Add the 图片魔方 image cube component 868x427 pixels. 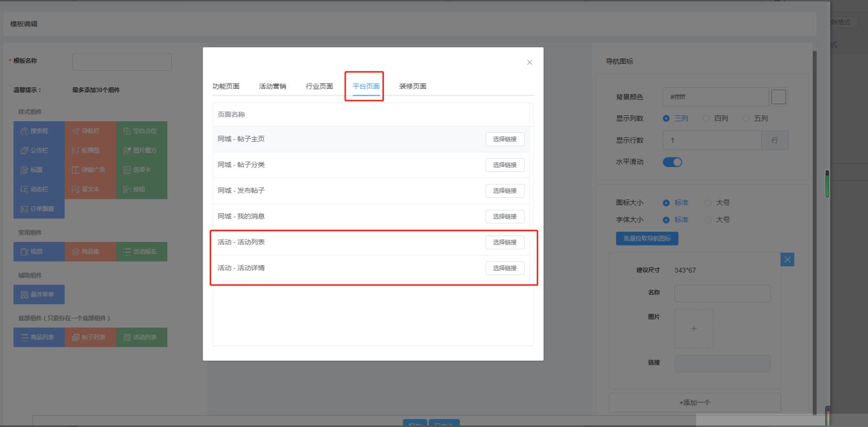tap(141, 150)
